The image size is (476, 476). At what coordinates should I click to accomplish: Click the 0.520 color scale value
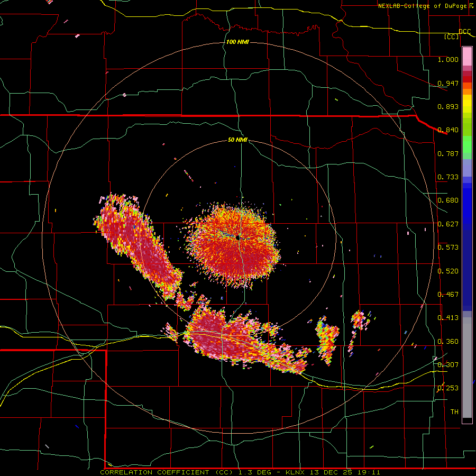pyautogui.click(x=448, y=271)
